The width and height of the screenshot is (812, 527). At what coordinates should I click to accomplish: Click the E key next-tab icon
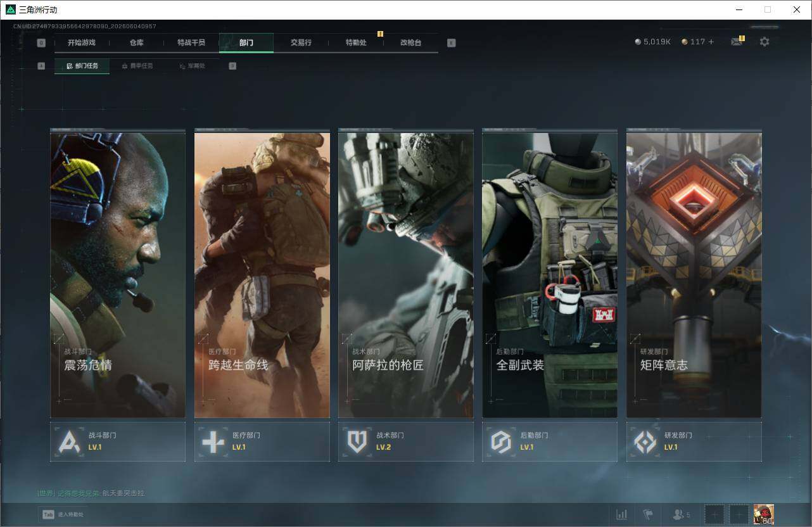[451, 43]
